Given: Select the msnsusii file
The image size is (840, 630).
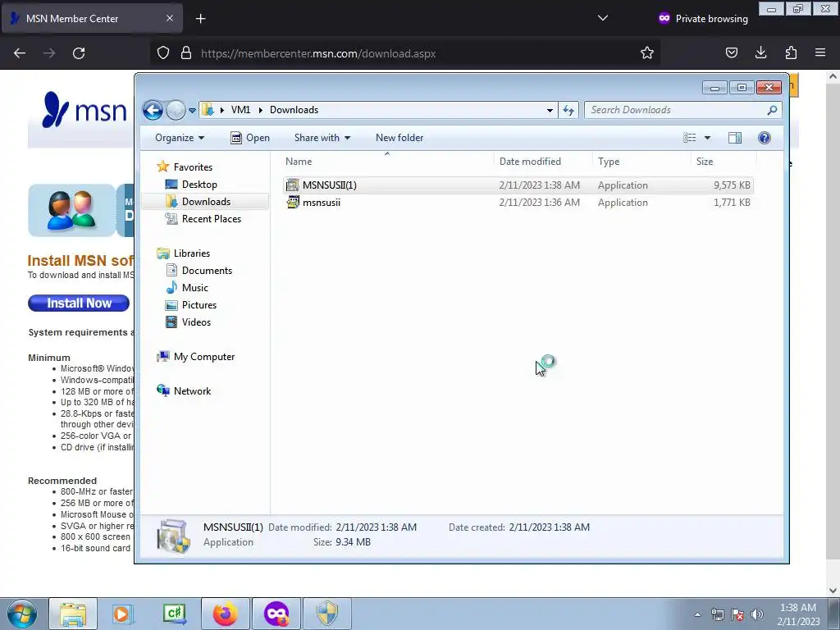Looking at the screenshot, I should coord(518,203).
